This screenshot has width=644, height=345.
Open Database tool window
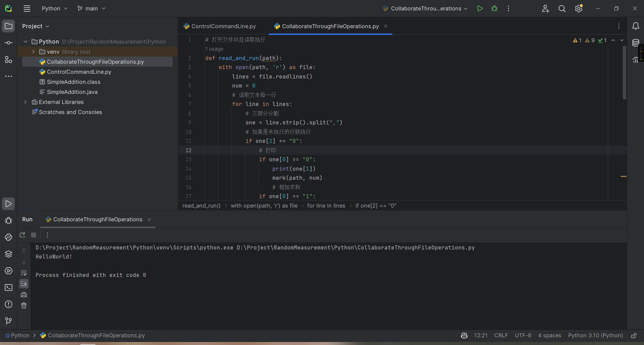tap(636, 43)
